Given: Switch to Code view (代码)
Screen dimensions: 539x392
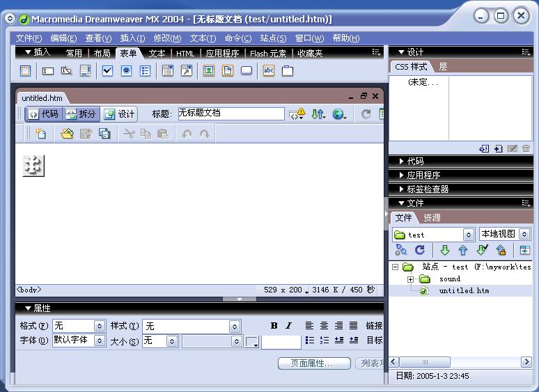Looking at the screenshot, I should pos(43,114).
